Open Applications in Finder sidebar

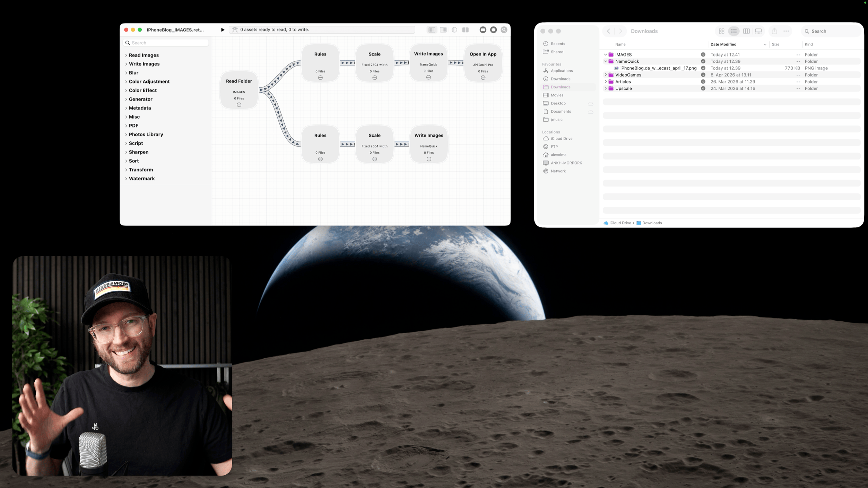pyautogui.click(x=562, y=71)
